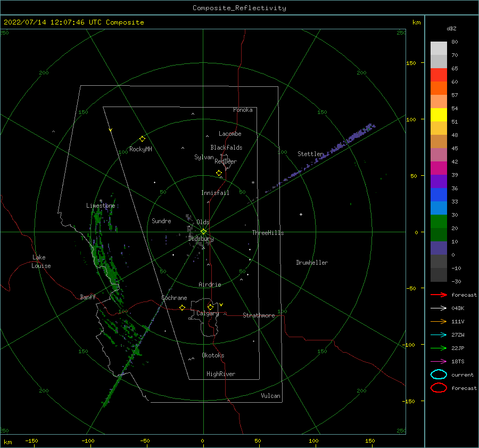Click the HighRiver town label
The image size is (479, 448).
(221, 374)
